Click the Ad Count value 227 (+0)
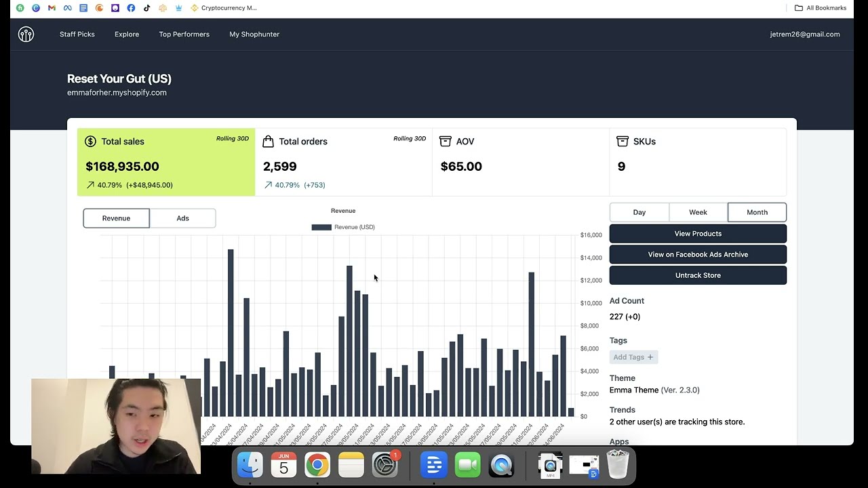The height and width of the screenshot is (488, 868). point(625,317)
